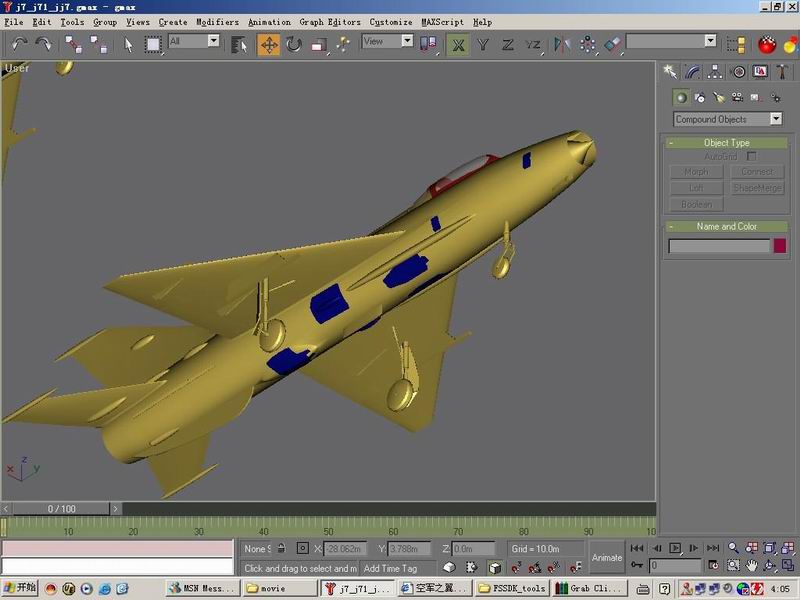Screen dimensions: 800x600
Task: Enable X axis constraint
Action: point(458,44)
